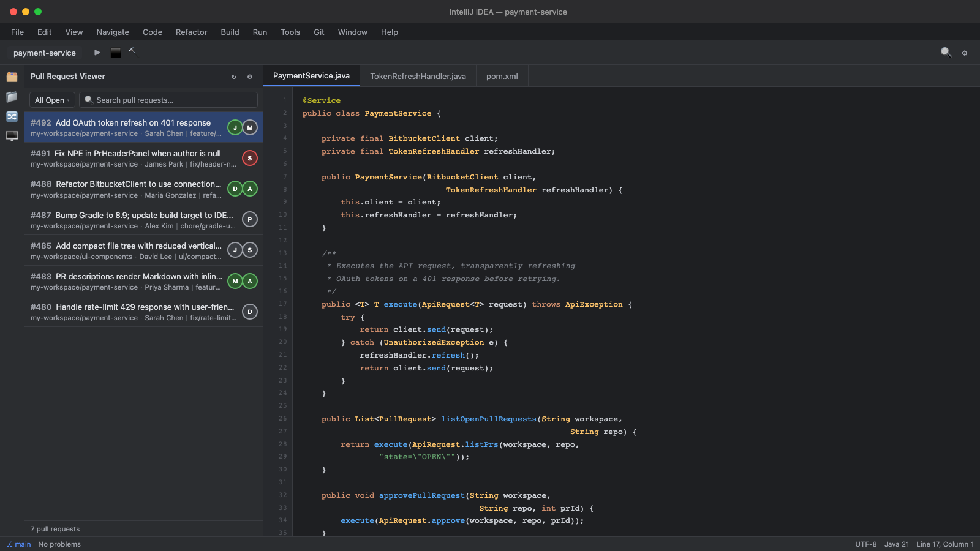This screenshot has height=551, width=980.
Task: Open the File menu
Action: (x=18, y=32)
